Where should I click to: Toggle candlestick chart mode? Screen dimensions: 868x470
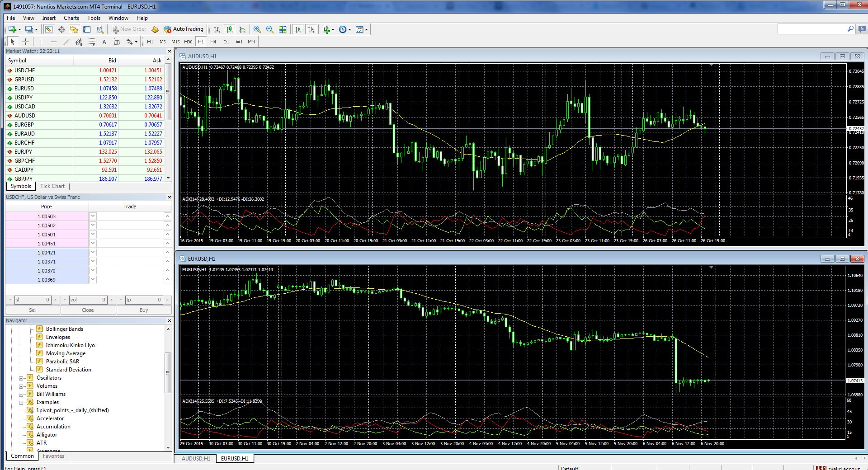pyautogui.click(x=230, y=29)
